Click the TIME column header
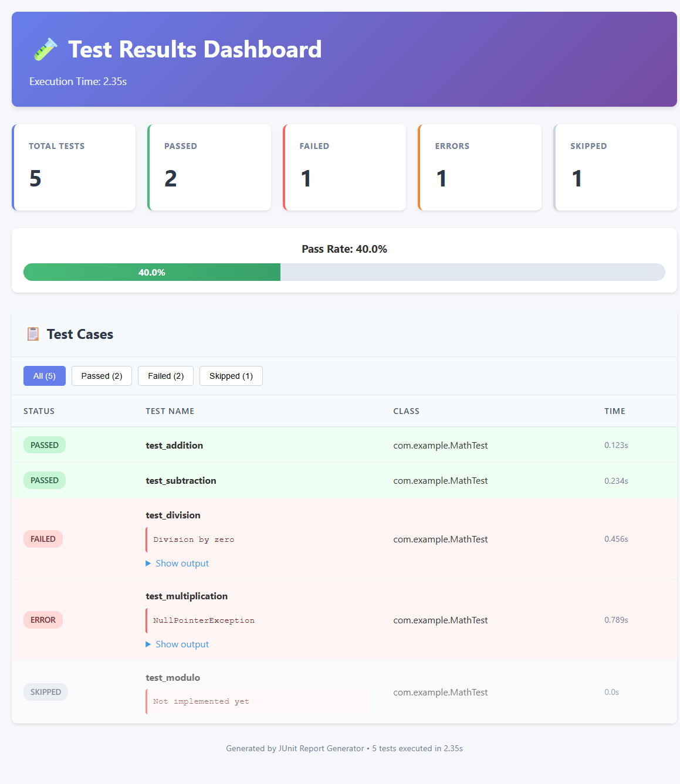680x784 pixels. click(615, 411)
